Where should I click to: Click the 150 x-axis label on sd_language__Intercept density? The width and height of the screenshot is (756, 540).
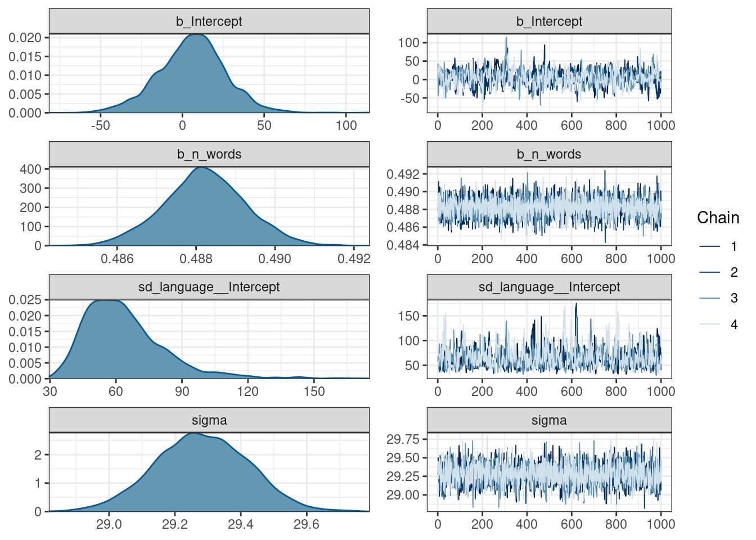[314, 391]
